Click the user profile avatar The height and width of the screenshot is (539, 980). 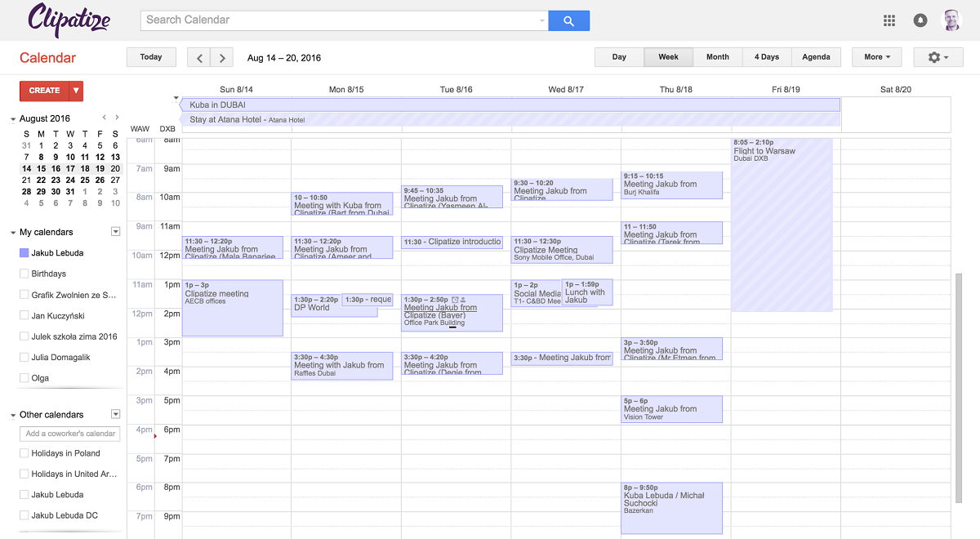(952, 20)
